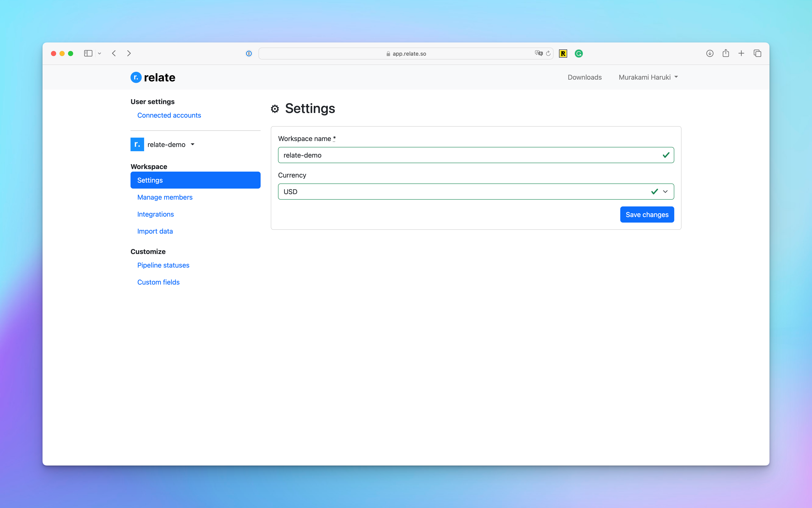This screenshot has height=508, width=812.
Task: Click the translate icon in address bar
Action: 538,54
